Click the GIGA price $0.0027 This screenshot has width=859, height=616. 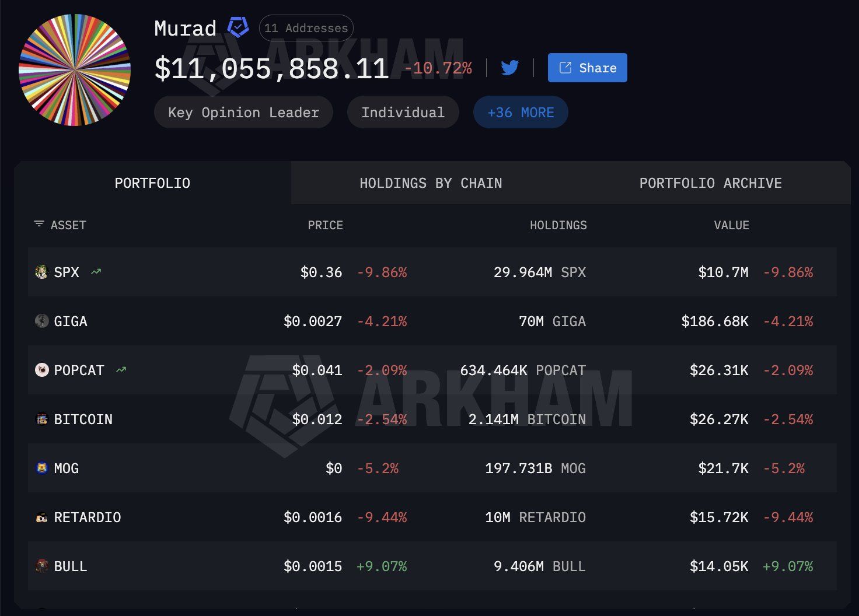(x=313, y=321)
